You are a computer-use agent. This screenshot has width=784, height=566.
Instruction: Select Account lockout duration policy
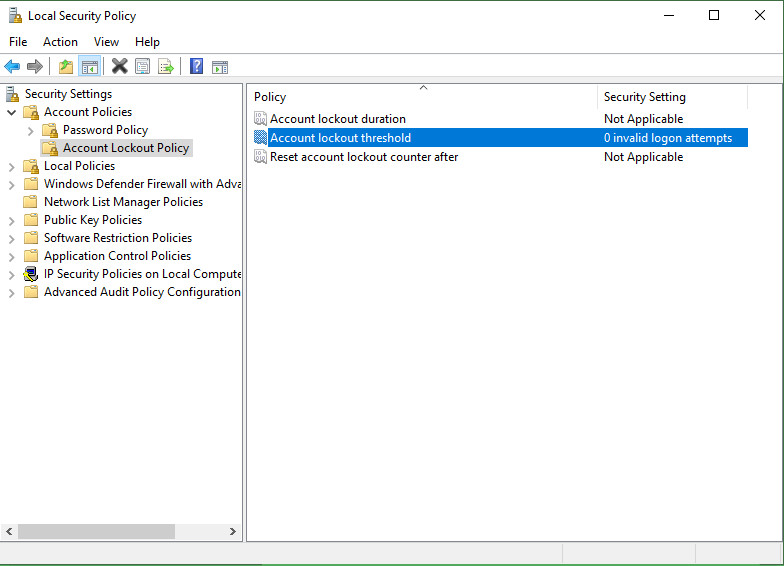pos(338,119)
